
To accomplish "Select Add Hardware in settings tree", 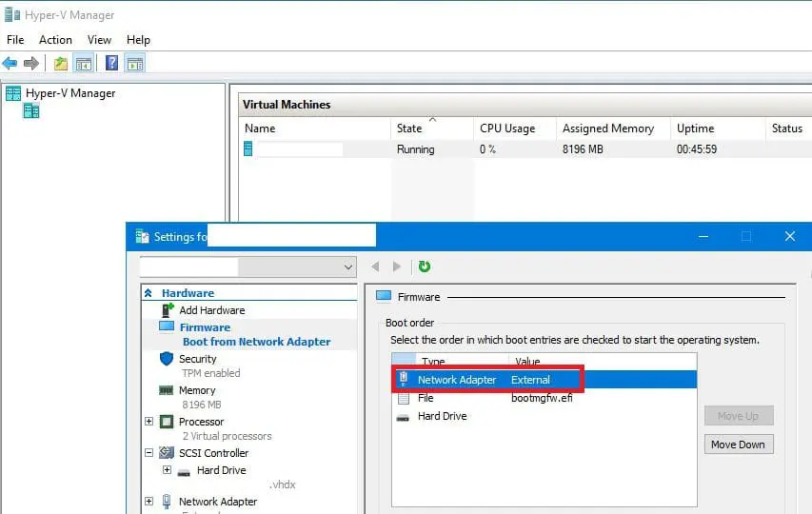I will point(211,310).
